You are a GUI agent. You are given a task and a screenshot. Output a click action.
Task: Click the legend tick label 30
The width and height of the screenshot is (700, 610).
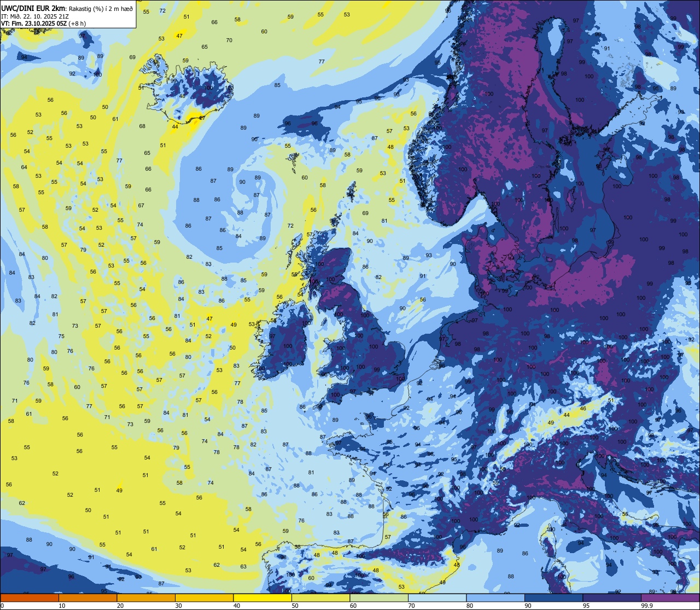point(178,606)
